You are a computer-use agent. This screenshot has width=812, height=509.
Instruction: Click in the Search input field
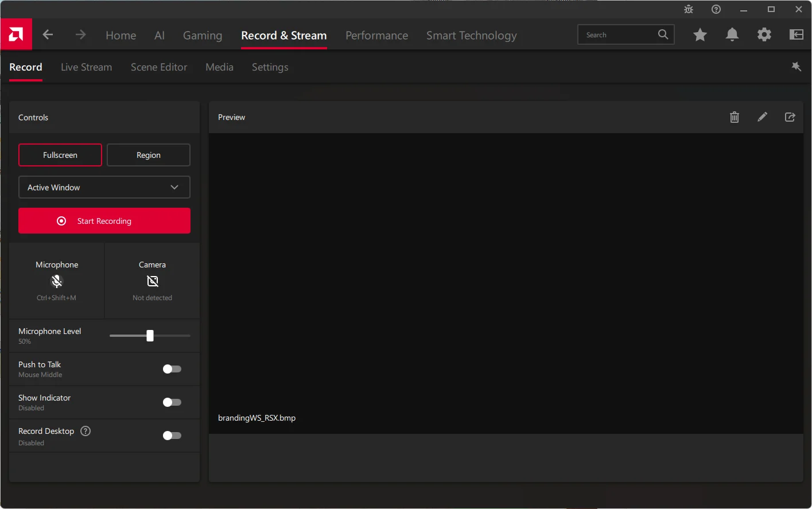click(619, 35)
